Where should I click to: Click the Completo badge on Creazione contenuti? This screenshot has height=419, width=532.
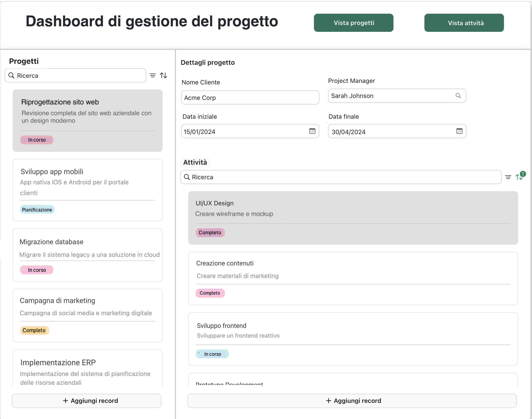click(x=210, y=293)
